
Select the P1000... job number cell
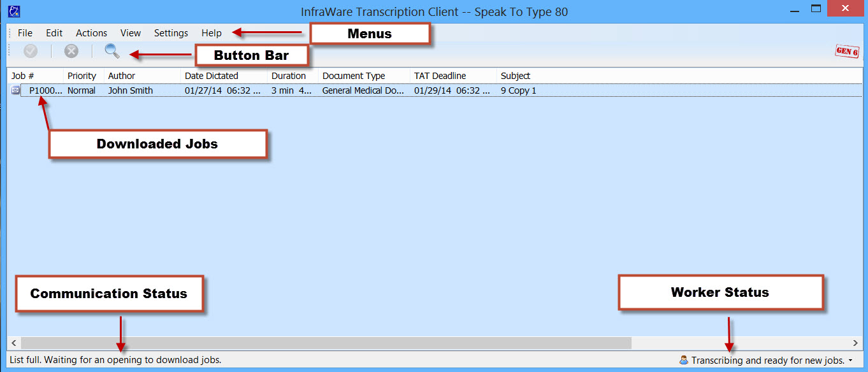46,90
